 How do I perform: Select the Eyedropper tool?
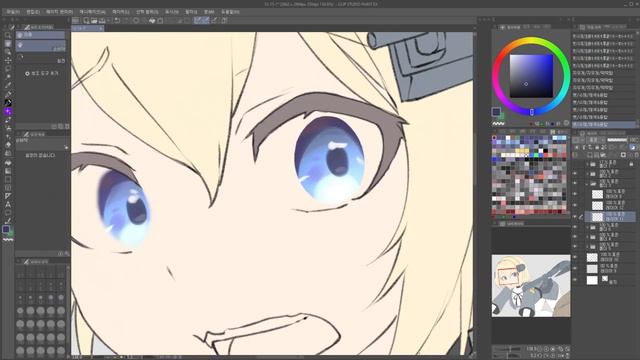tap(8, 85)
